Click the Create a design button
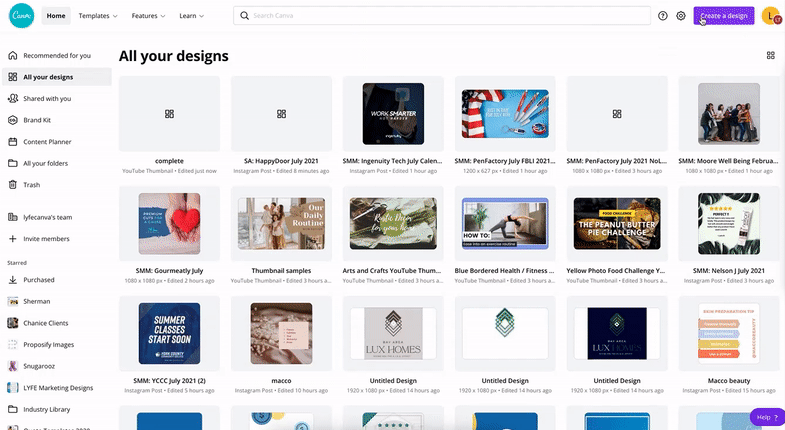This screenshot has height=430, width=785. (x=723, y=16)
